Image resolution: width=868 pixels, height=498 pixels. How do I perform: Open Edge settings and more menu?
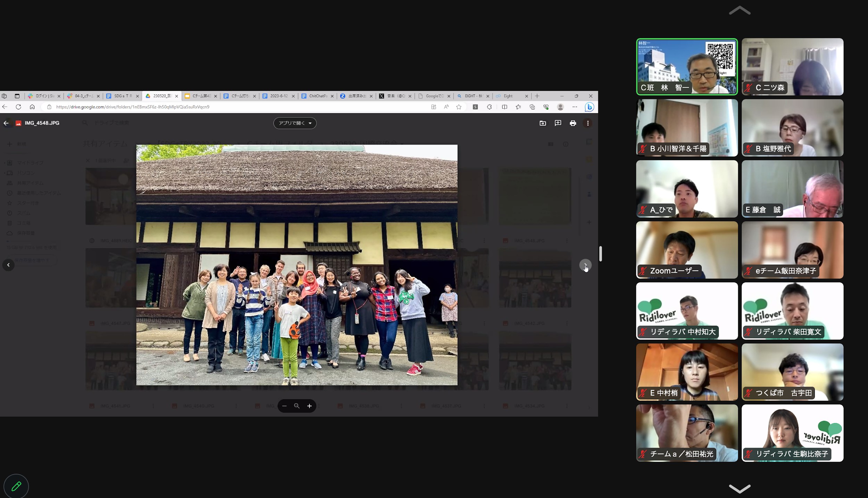pyautogui.click(x=575, y=107)
